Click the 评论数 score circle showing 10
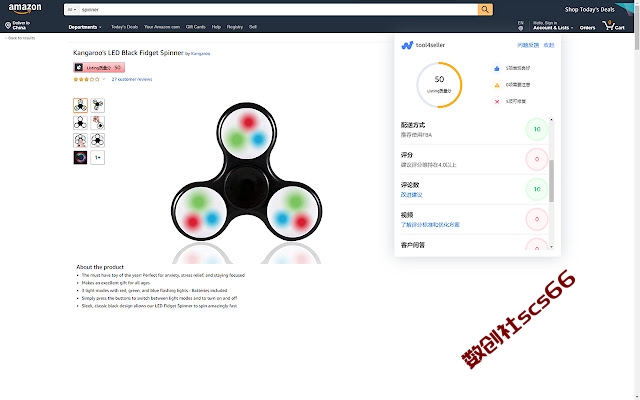This screenshot has width=640, height=400. (x=537, y=189)
